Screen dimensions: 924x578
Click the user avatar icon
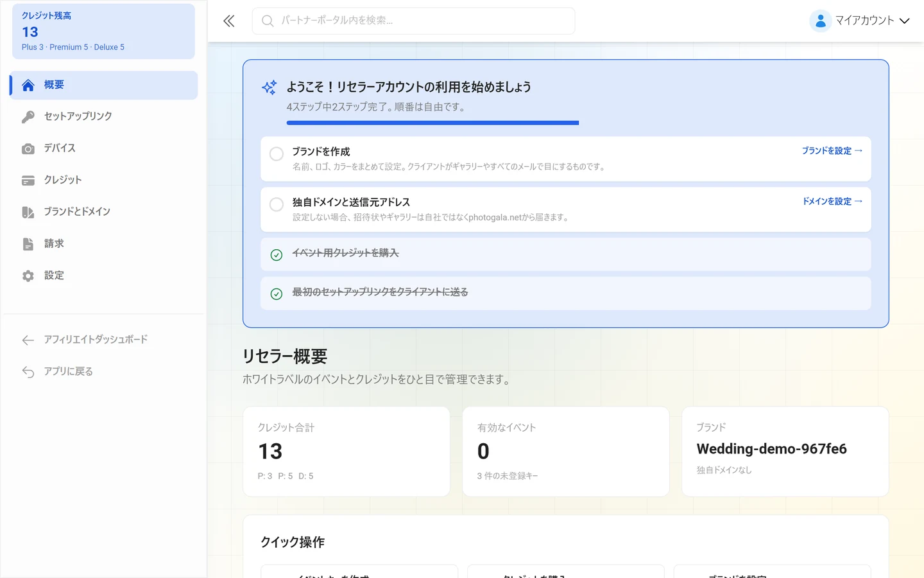point(820,21)
